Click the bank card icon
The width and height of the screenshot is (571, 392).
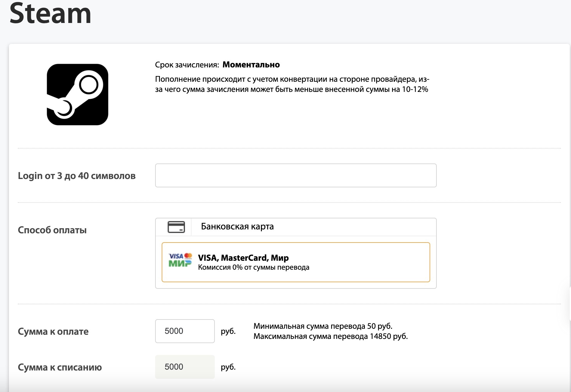176,227
